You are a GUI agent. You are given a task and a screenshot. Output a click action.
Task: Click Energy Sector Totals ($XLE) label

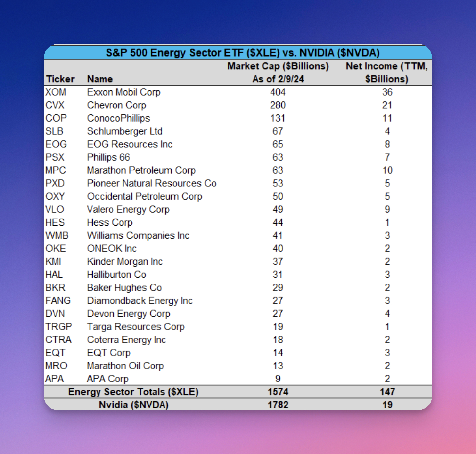(133, 392)
